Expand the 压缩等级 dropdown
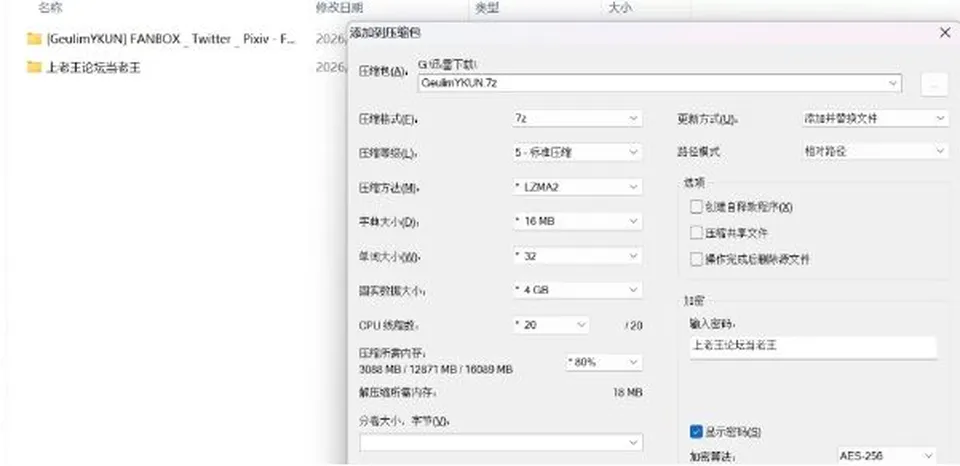The image size is (960, 466). (x=577, y=152)
